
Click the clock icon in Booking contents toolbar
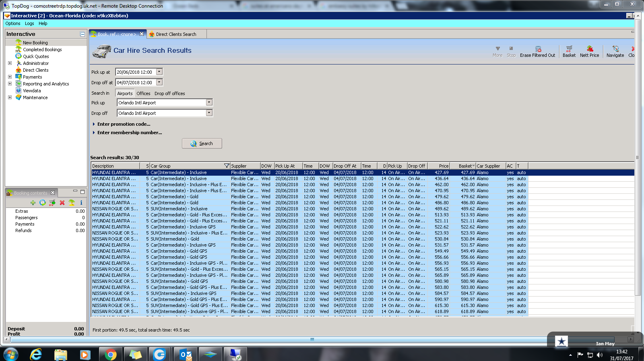click(43, 203)
